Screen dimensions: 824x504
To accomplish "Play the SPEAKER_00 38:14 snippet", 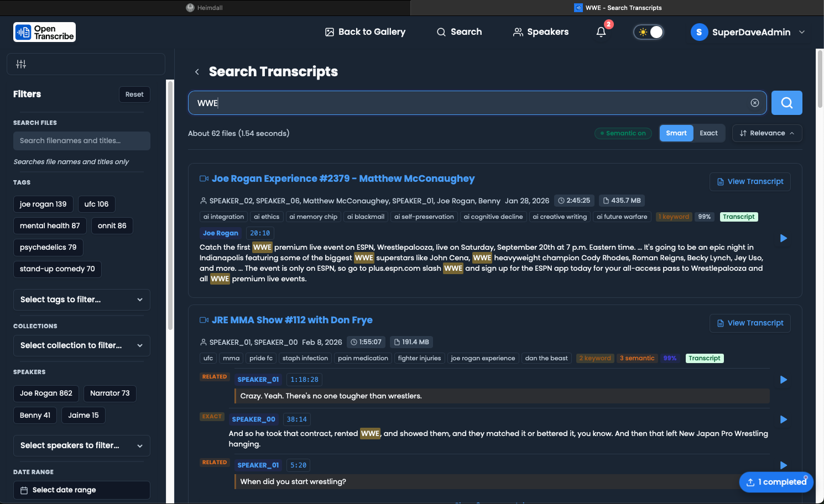I will pos(783,419).
